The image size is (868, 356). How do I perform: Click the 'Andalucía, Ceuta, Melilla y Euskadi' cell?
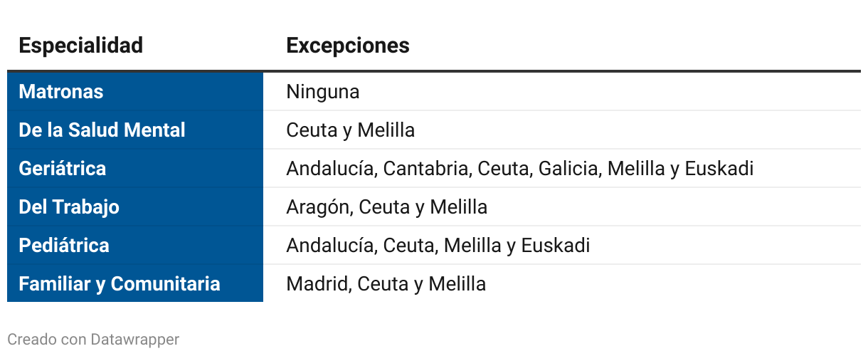[x=562, y=246]
